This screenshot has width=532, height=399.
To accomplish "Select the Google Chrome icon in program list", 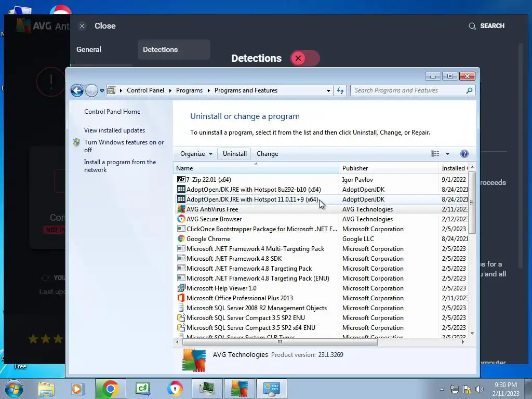I will click(x=181, y=238).
